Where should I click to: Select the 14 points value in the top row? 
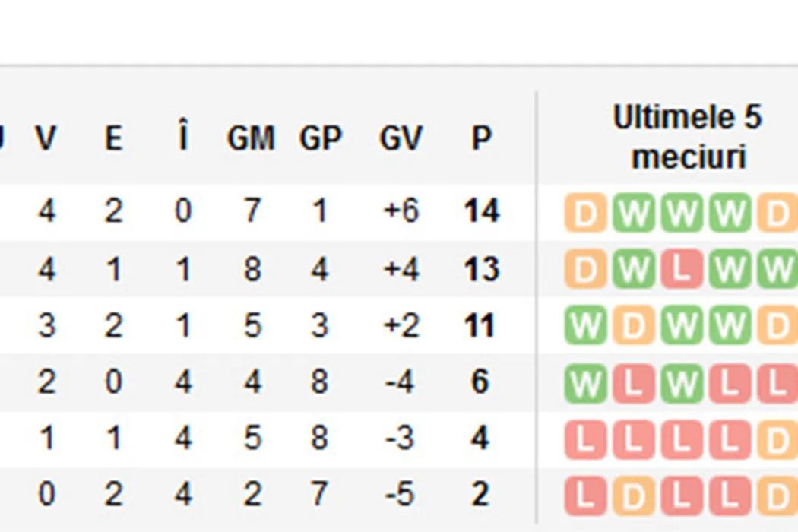tap(480, 211)
